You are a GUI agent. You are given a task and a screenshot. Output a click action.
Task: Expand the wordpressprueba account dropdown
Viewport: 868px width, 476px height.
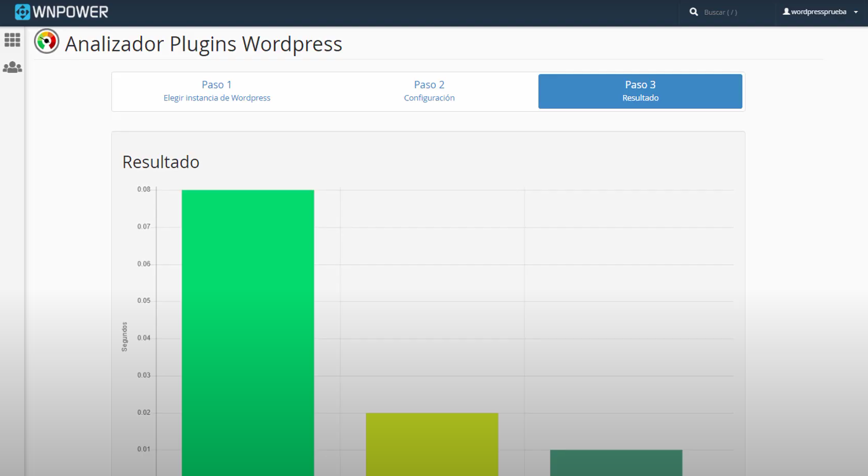pyautogui.click(x=856, y=12)
